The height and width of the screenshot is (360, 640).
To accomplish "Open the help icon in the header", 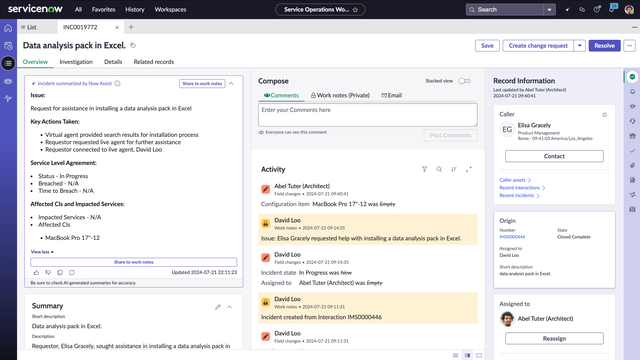I will click(597, 9).
